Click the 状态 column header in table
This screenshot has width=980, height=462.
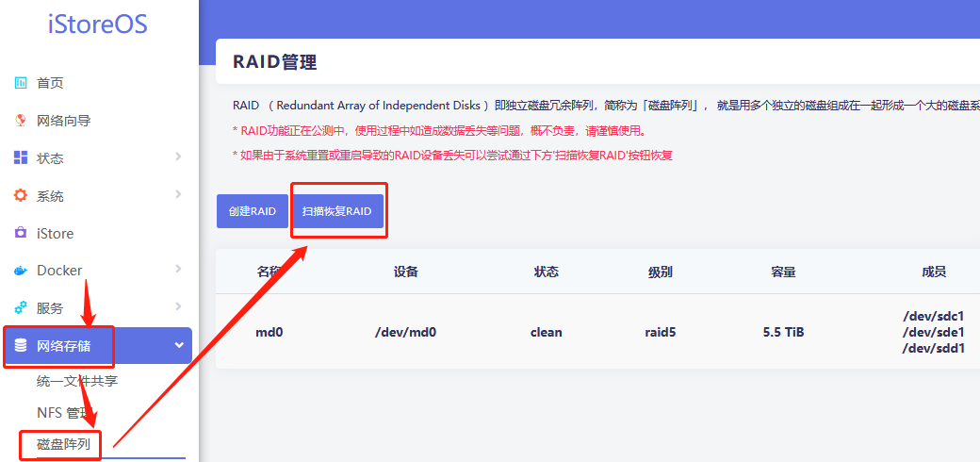[x=547, y=272]
